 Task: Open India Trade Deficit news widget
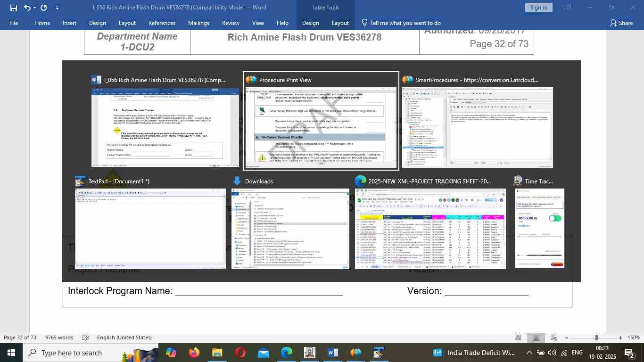tap(474, 353)
